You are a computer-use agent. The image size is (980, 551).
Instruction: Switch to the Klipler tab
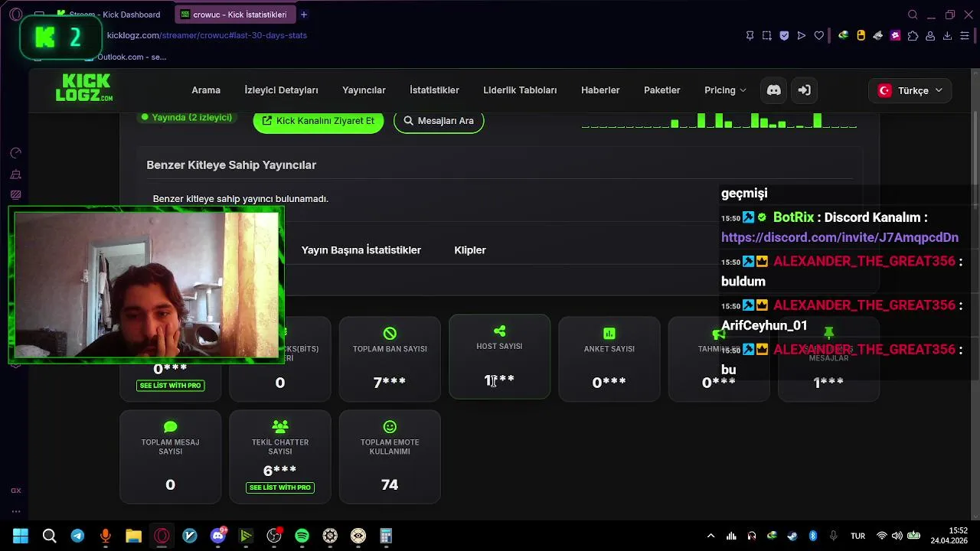pos(470,250)
